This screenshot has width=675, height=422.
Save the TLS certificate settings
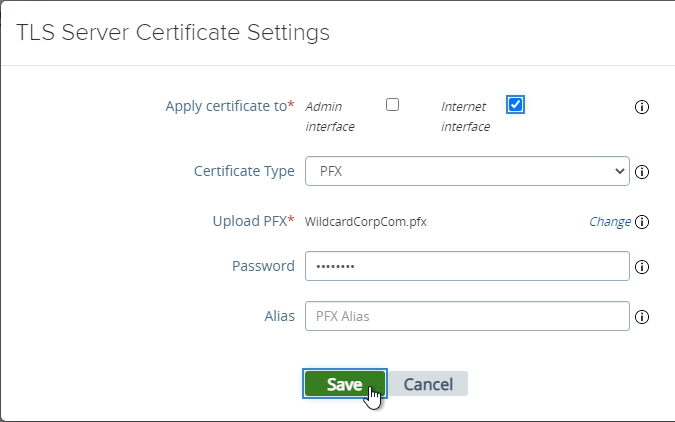(344, 384)
